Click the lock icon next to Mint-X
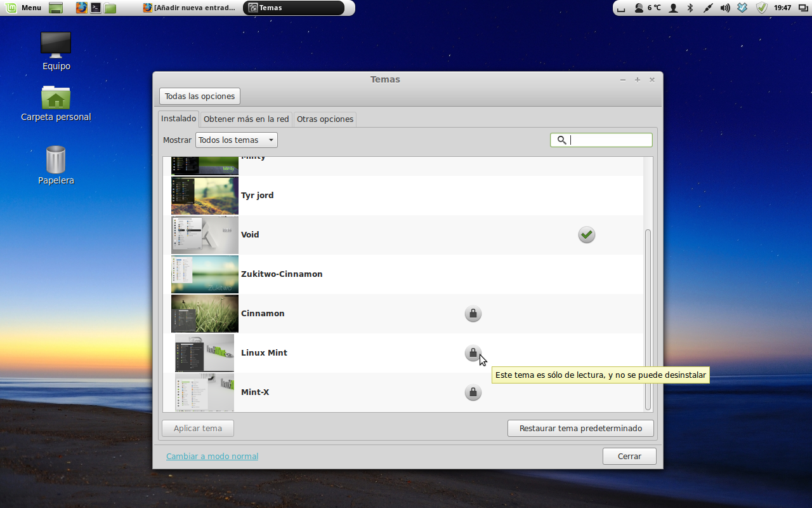Image resolution: width=812 pixels, height=508 pixels. 473,392
